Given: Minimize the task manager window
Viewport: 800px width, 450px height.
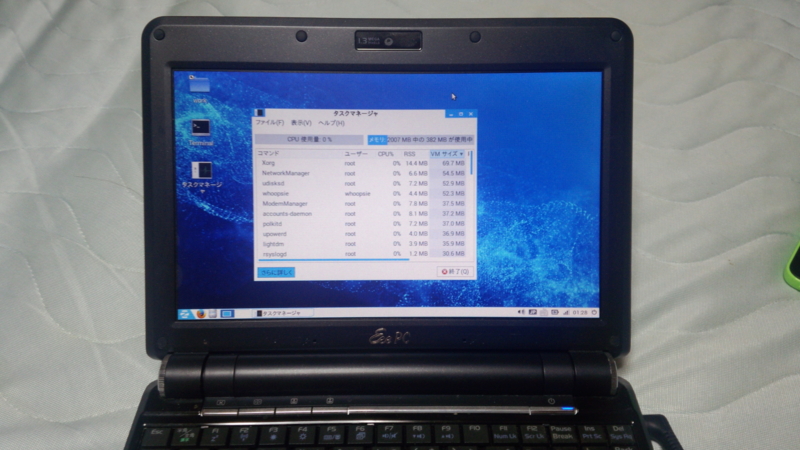Looking at the screenshot, I should 451,114.
